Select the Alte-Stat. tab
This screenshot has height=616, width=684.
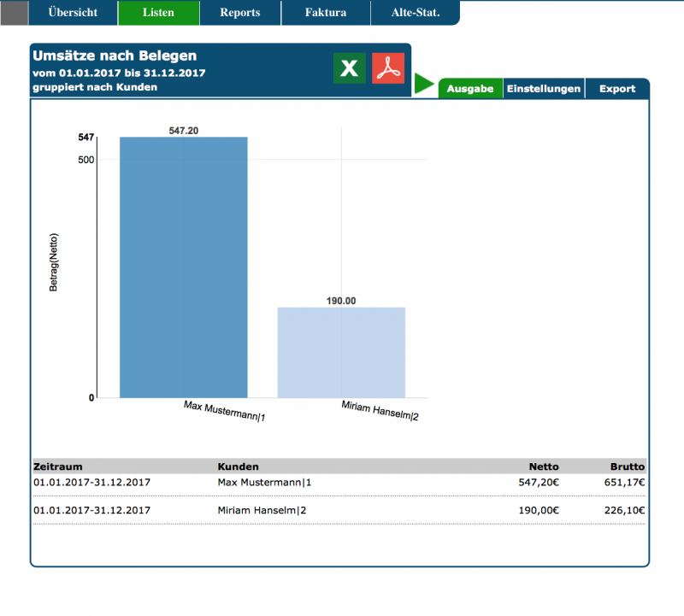coord(414,13)
